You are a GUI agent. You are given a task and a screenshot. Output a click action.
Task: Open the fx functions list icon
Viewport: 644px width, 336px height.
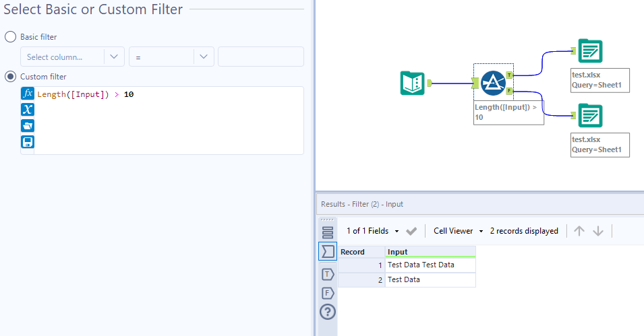[x=28, y=94]
